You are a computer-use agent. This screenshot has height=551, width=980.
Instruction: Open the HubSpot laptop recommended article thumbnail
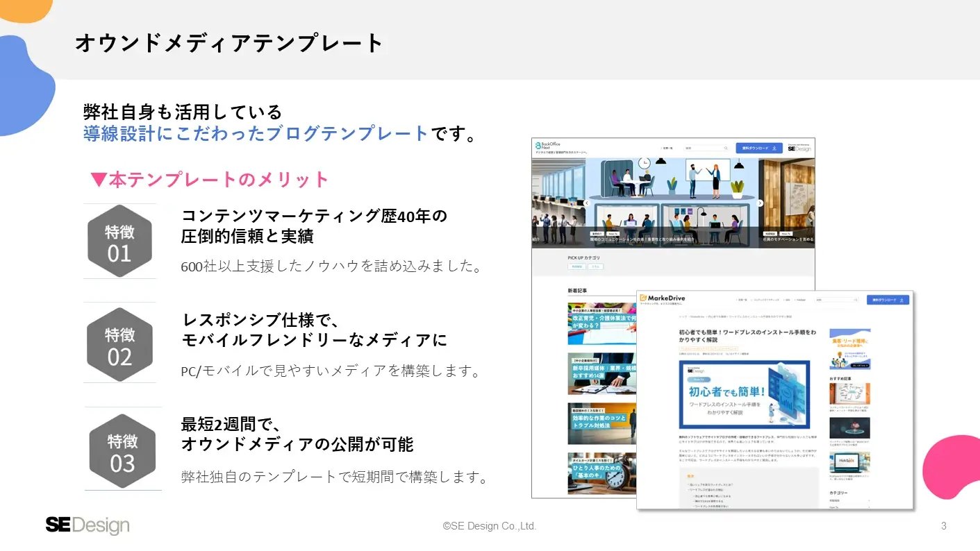[849, 462]
